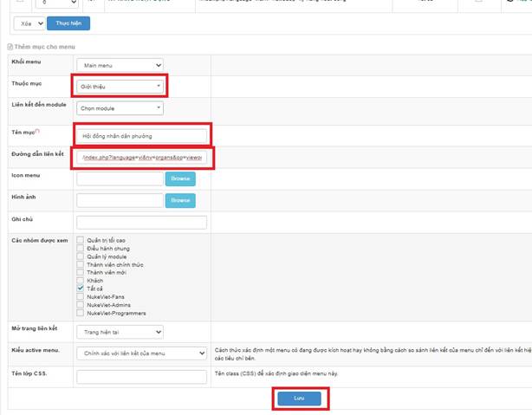The image size is (532, 415).
Task: Click the icon beside Thêm mục cho menu
Action: pyautogui.click(x=10, y=45)
